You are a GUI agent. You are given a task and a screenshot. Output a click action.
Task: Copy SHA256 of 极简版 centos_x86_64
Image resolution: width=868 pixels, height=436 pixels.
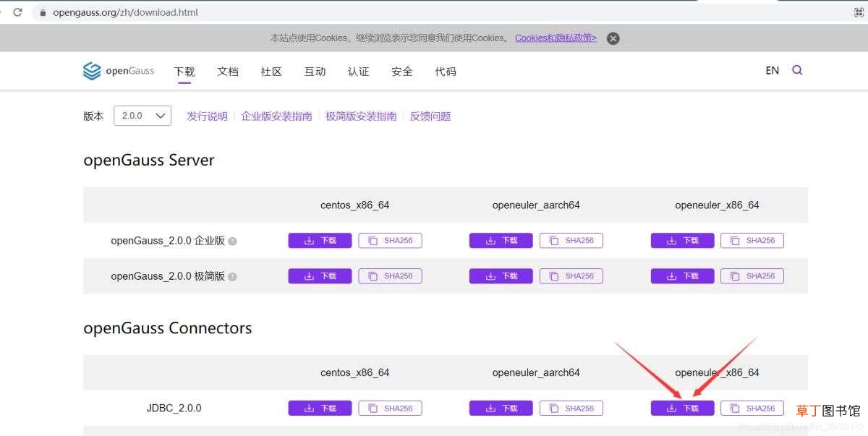(x=390, y=276)
